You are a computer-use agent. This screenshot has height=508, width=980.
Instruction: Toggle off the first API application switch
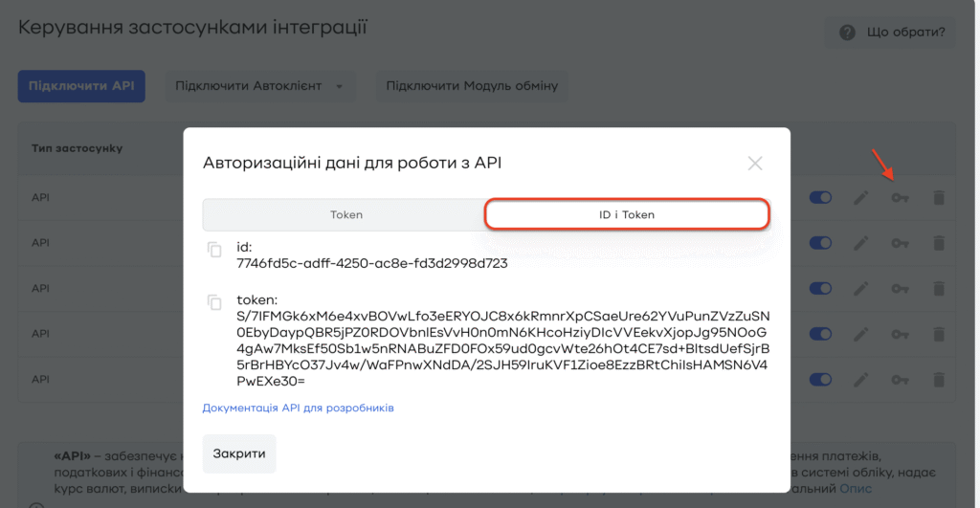click(x=822, y=198)
